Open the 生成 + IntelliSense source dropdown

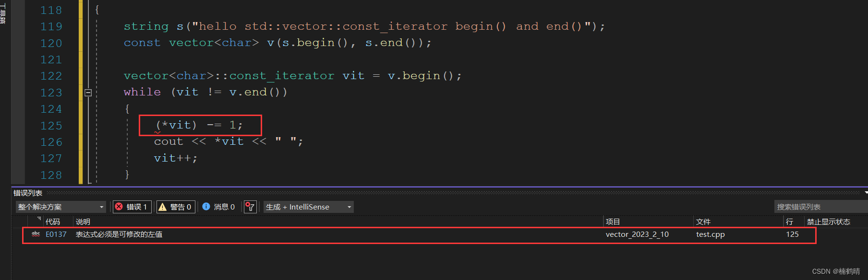pyautogui.click(x=308, y=207)
